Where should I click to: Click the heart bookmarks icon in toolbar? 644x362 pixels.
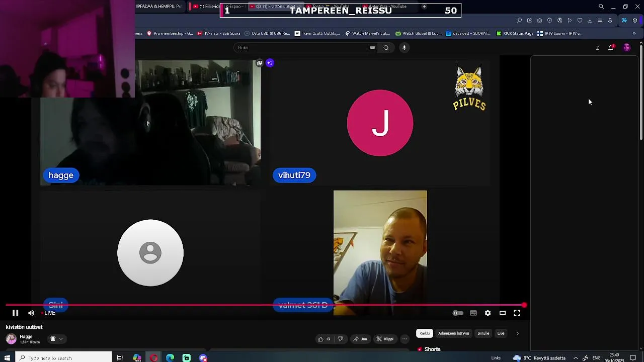pyautogui.click(x=580, y=21)
